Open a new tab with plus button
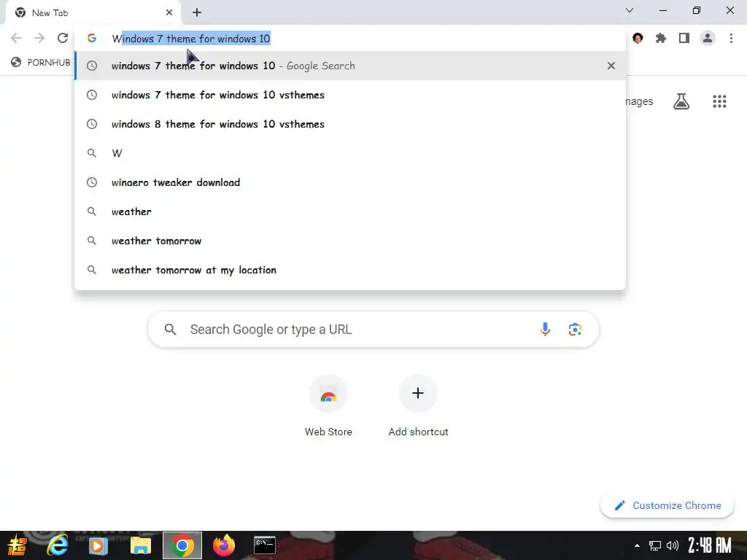 197,12
